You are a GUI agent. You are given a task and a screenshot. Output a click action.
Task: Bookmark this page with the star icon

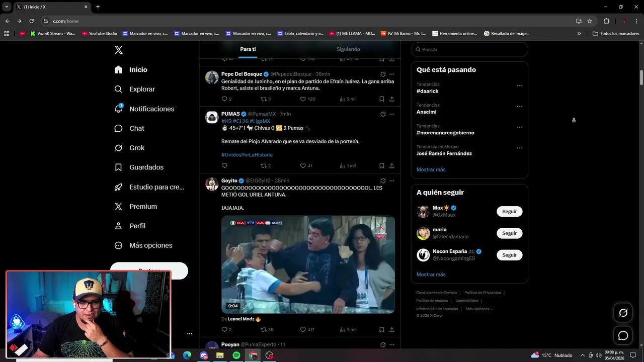click(590, 21)
